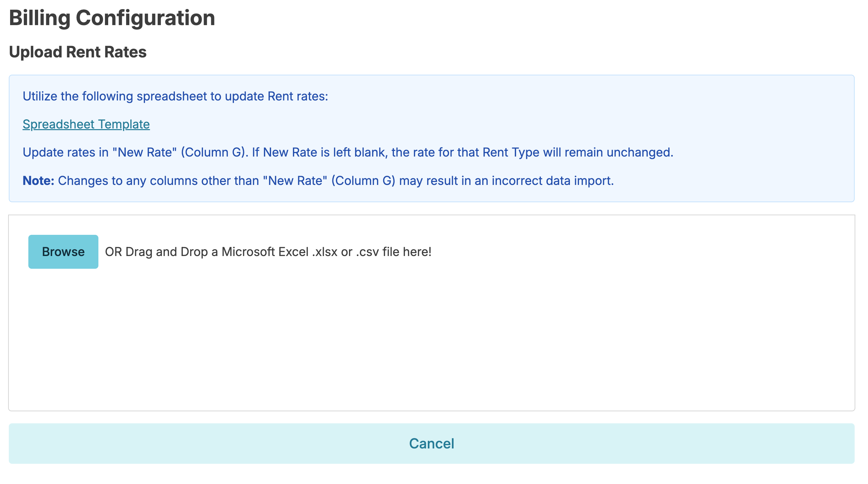The height and width of the screenshot is (484, 868).
Task: Click the word 'Spreadsheet' in the template link
Action: (58, 124)
